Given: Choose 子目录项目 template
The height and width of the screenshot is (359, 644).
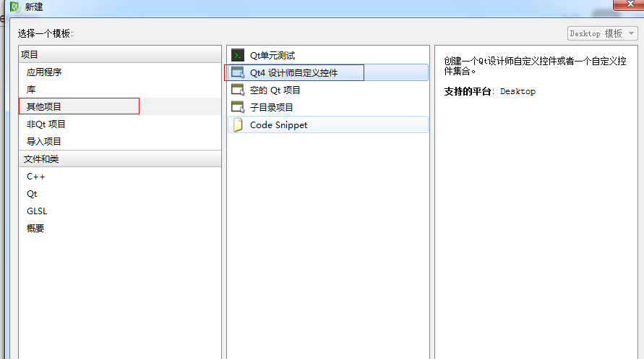Looking at the screenshot, I should click(x=328, y=107).
